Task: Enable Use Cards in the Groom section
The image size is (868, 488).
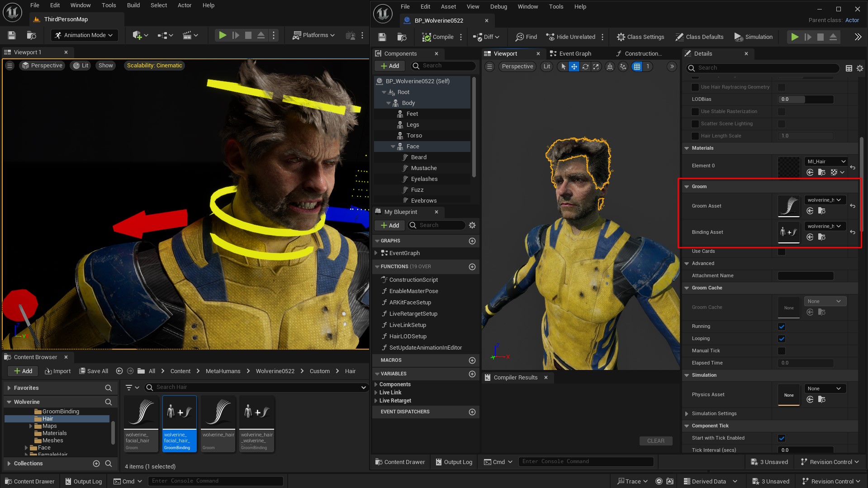Action: tap(782, 251)
